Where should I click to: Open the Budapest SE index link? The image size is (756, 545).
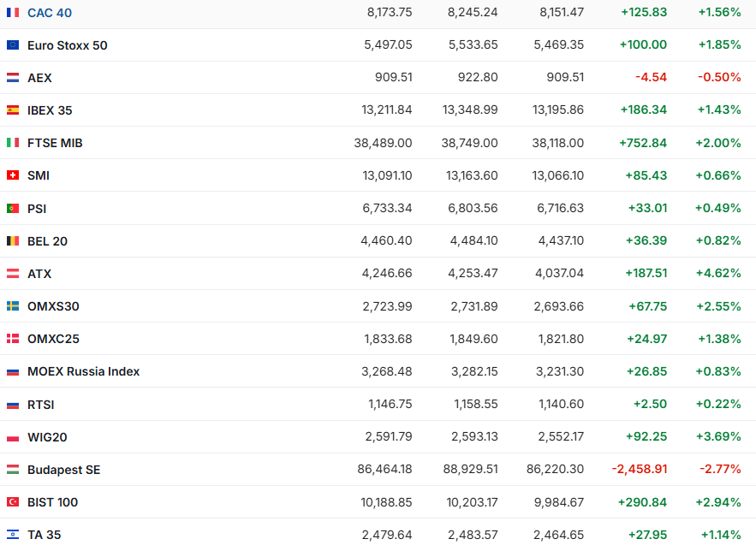(x=63, y=470)
